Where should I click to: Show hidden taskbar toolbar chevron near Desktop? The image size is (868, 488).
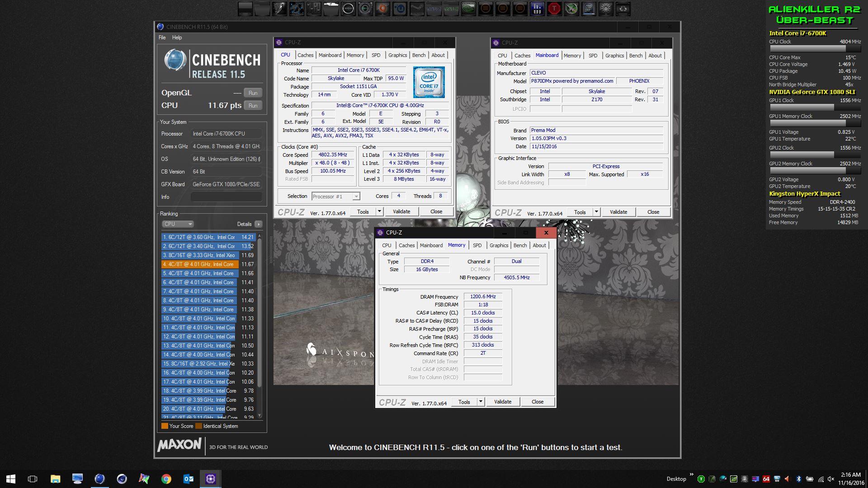coord(691,474)
